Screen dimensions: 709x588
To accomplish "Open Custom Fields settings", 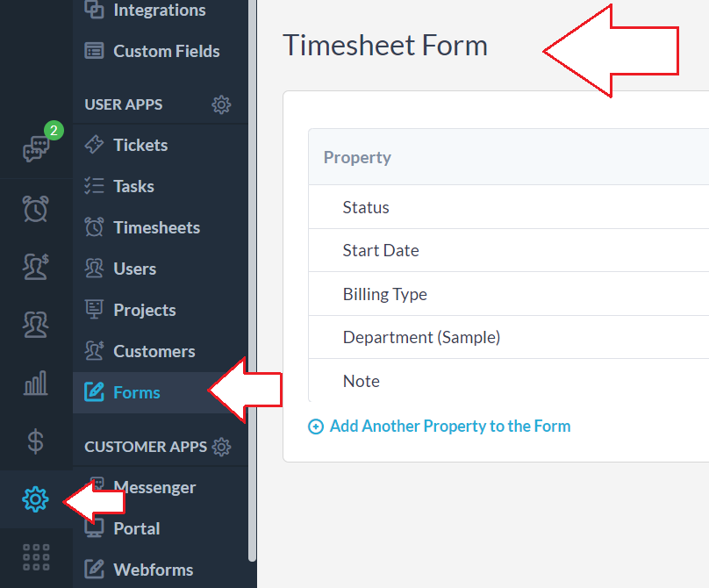I will point(166,51).
